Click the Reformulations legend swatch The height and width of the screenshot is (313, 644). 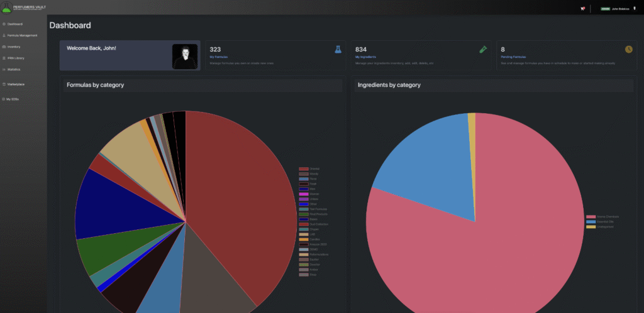tap(304, 255)
